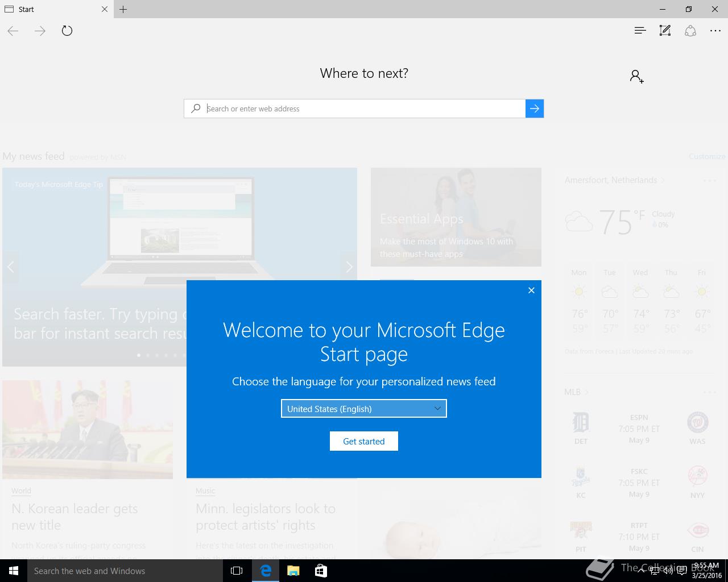This screenshot has width=728, height=582.
Task: Select the Monday forecast column
Action: pyautogui.click(x=579, y=302)
